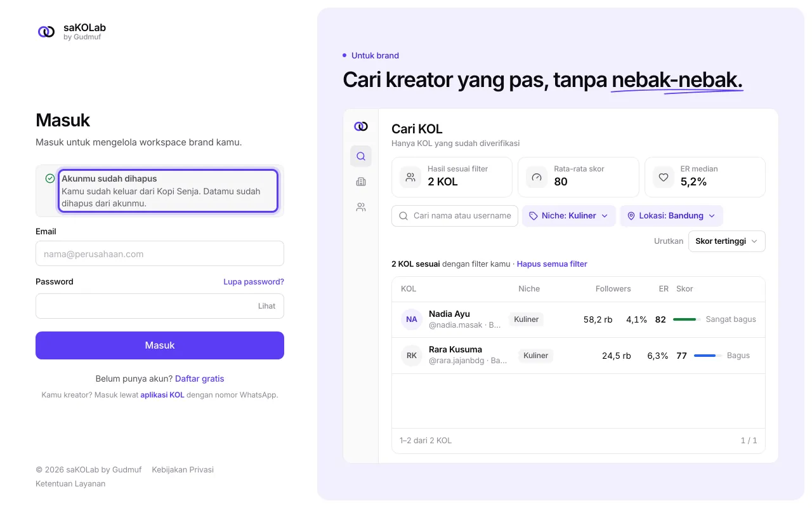Open the search icon in preview sidebar
The height and width of the screenshot is (508, 812).
point(361,156)
